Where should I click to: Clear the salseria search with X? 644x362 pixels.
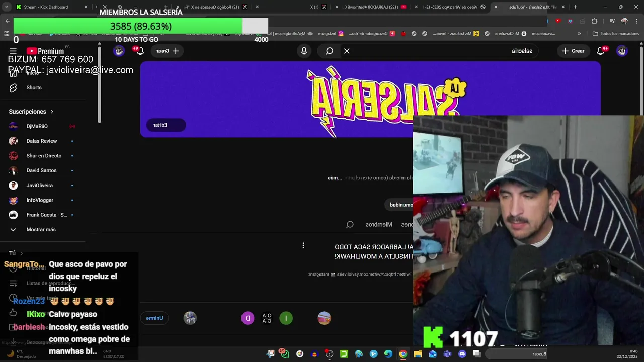[347, 51]
